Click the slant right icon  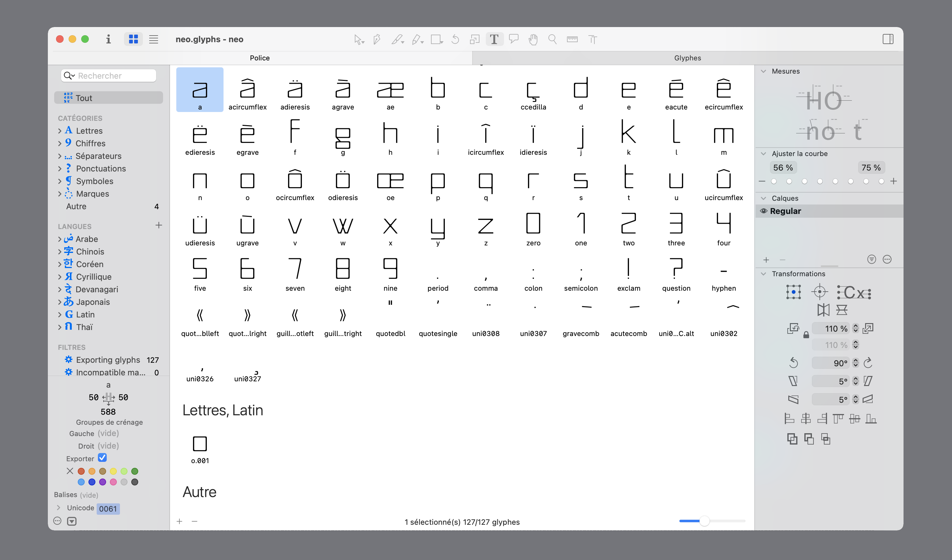coord(868,381)
